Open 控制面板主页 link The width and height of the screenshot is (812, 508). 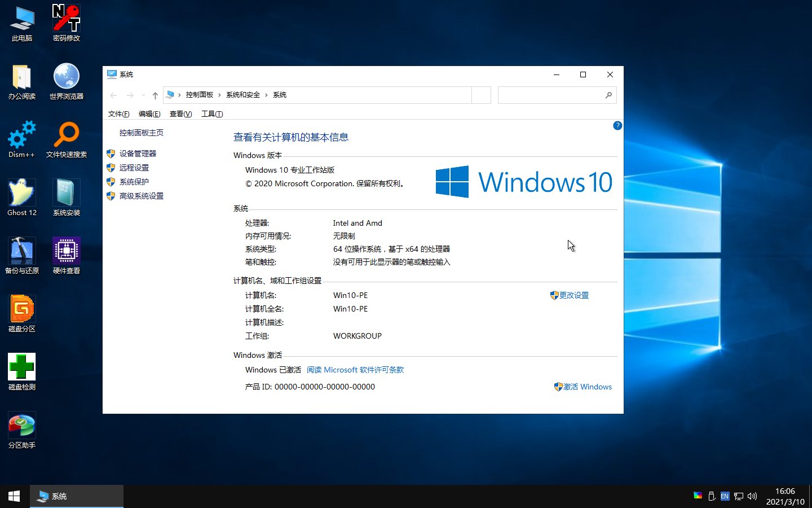click(x=142, y=133)
